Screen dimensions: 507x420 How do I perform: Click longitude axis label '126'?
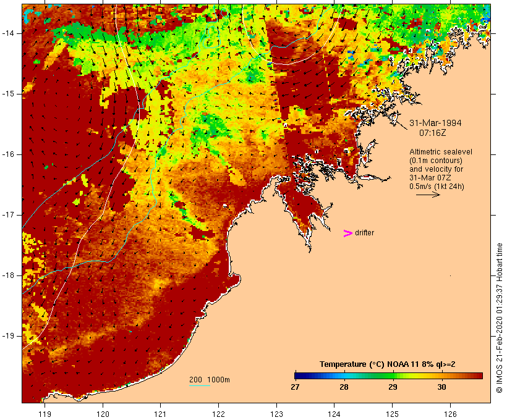pyautogui.click(x=450, y=414)
